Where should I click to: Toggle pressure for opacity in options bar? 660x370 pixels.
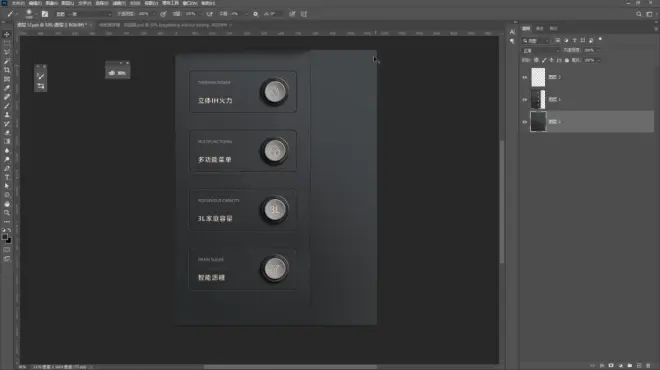[163, 14]
